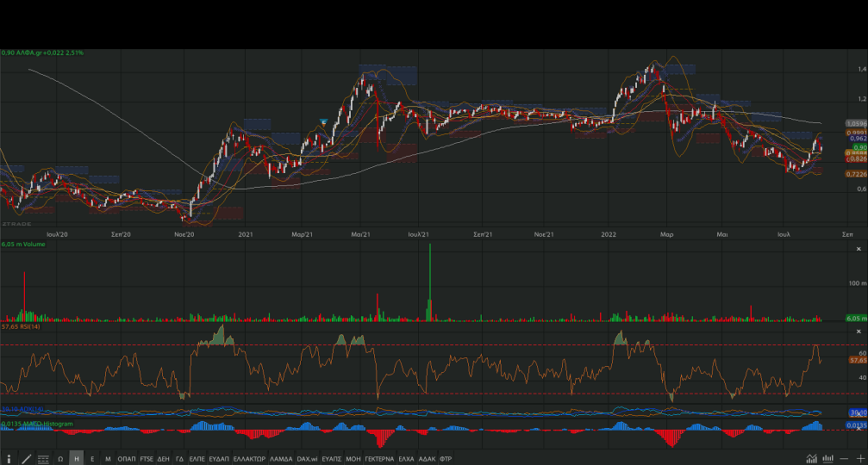Image resolution: width=868 pixels, height=465 pixels.
Task: Change the chart type via bar icon
Action: click(828, 459)
